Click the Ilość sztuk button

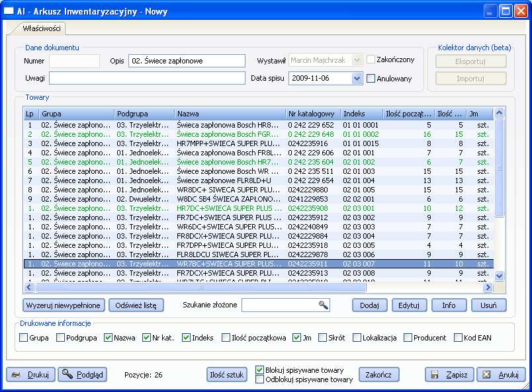point(227,375)
